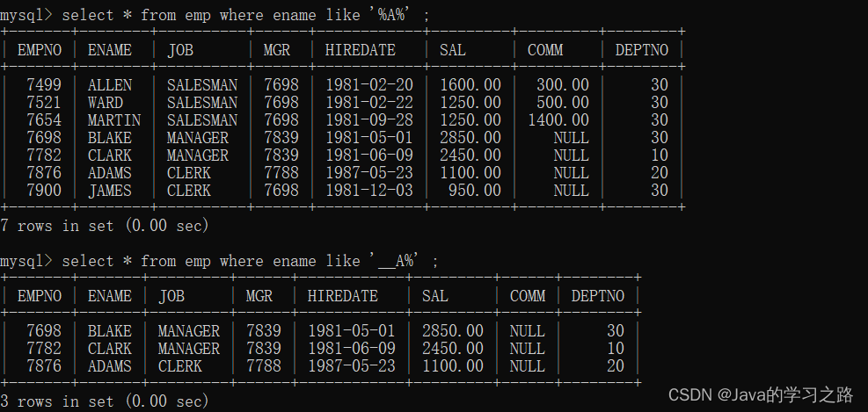The height and width of the screenshot is (412, 868).
Task: Click MARTIN employee name in first table
Action: tap(114, 120)
